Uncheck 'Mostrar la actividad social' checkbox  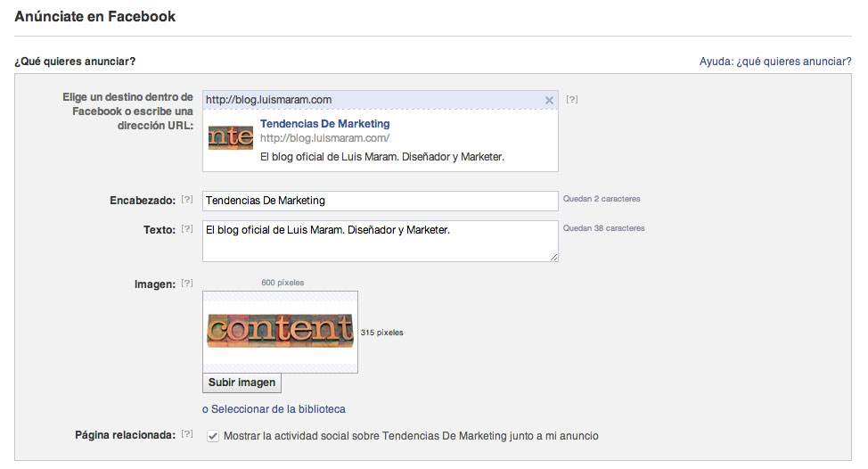[212, 436]
